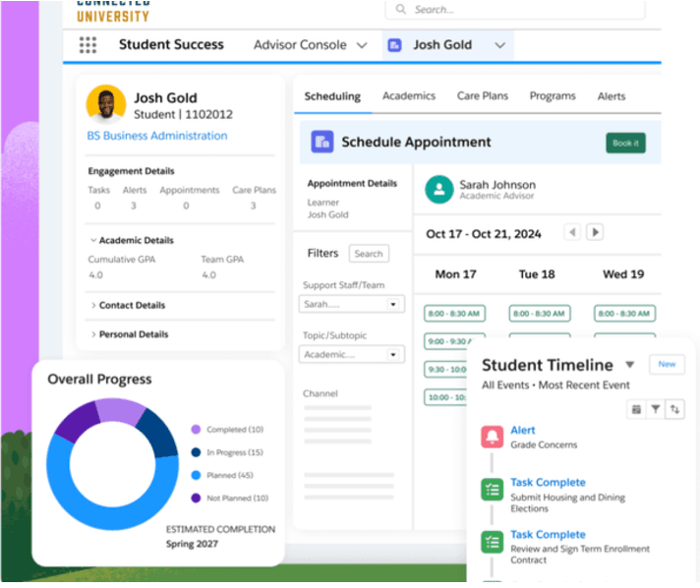Switch to the Scheduling tab
This screenshot has height=588, width=700.
click(x=332, y=96)
